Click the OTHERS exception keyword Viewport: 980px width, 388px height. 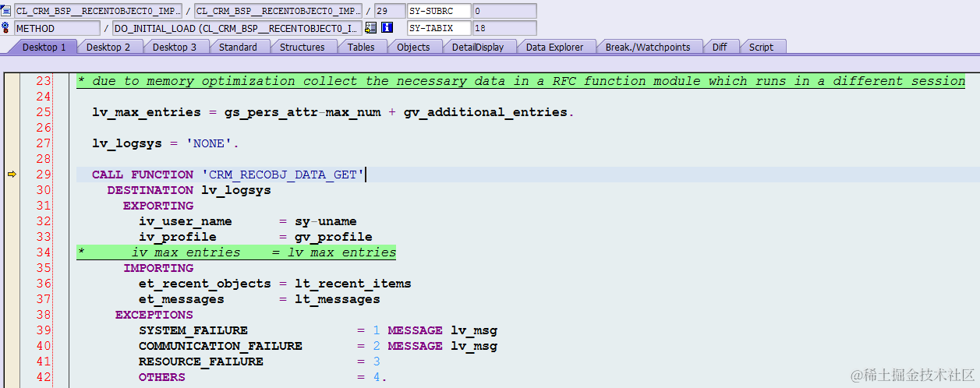click(x=162, y=377)
